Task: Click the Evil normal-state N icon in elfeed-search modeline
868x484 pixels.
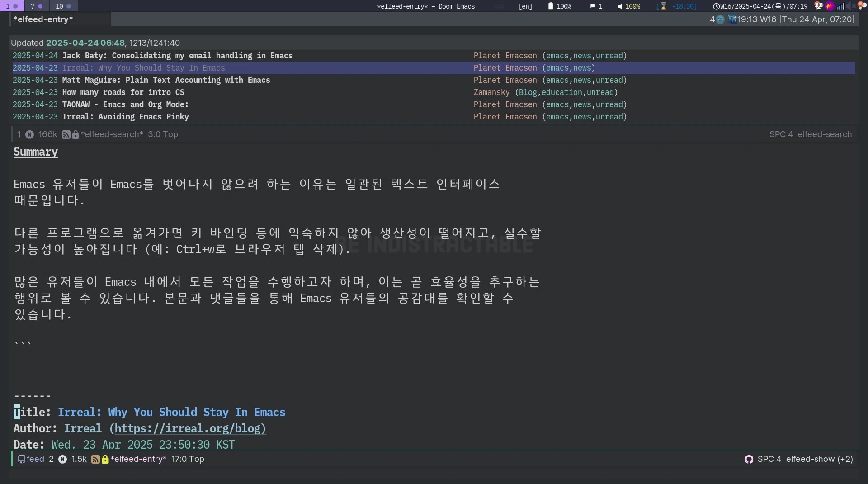Action: point(29,134)
